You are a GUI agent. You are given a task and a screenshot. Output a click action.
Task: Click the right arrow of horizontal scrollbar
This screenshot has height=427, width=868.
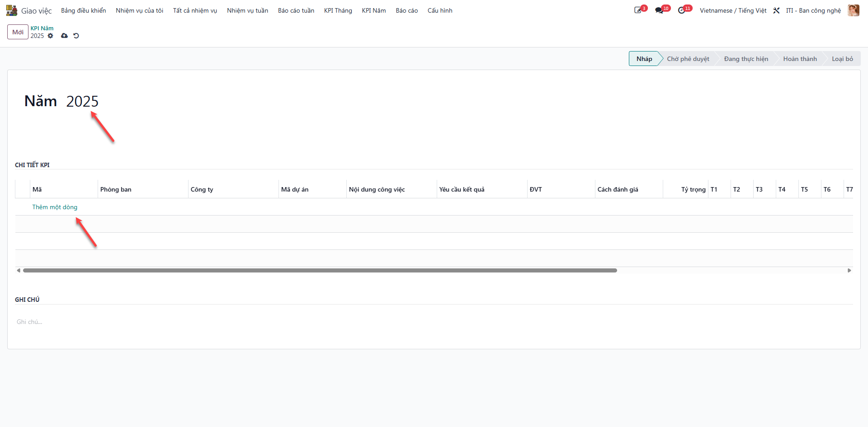[x=849, y=271]
